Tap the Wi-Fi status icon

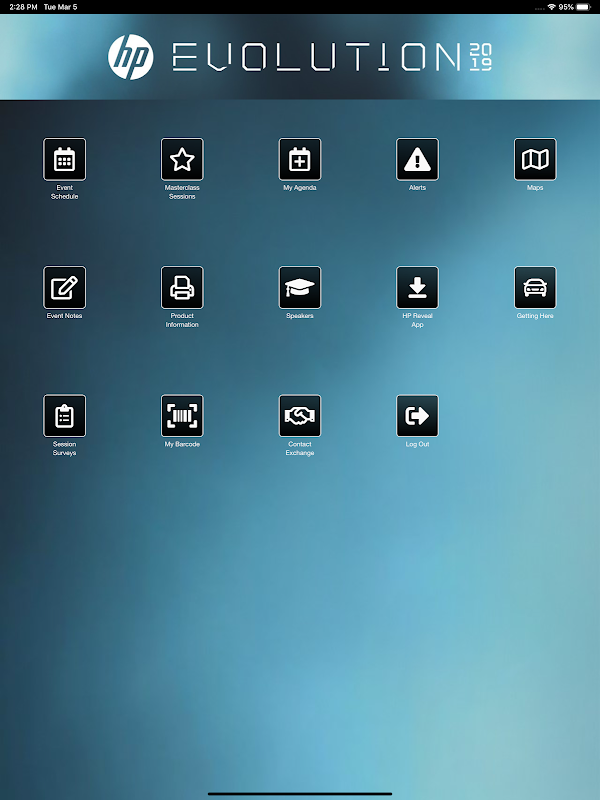(x=552, y=7)
